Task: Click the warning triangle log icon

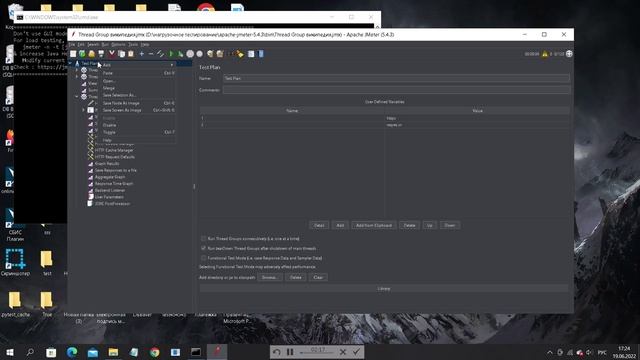Action: coord(544,54)
